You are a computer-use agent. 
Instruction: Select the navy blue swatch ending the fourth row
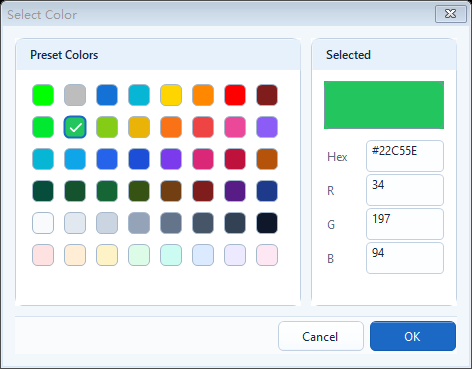click(267, 191)
